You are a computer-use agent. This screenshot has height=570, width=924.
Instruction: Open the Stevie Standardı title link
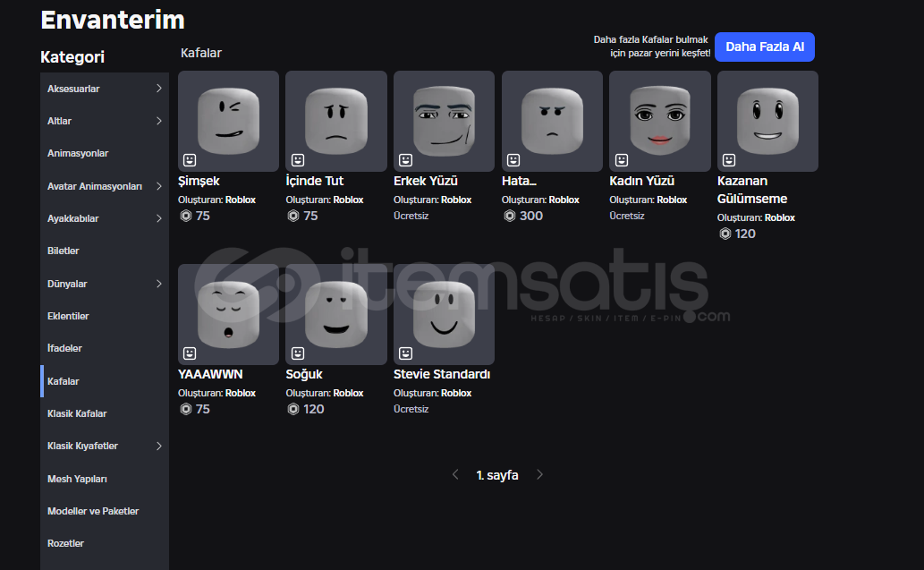click(442, 374)
